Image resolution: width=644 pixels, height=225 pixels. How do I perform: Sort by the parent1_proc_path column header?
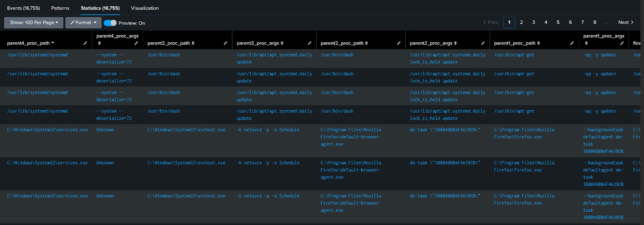(517, 43)
